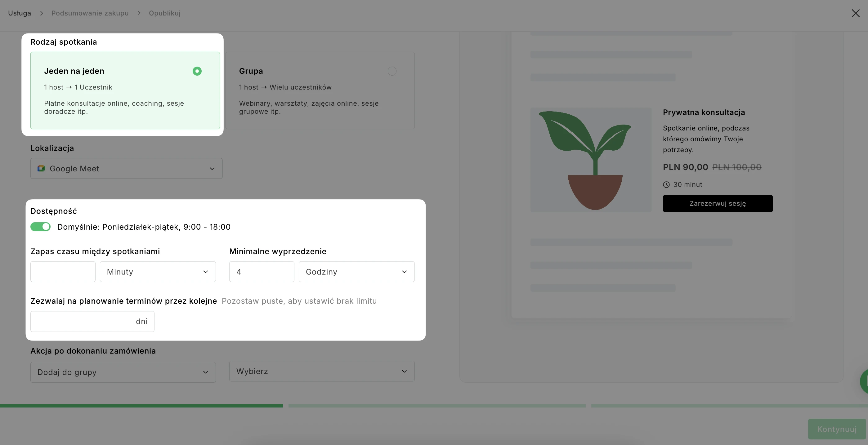Open the Wybierz dropdown

pos(322,371)
